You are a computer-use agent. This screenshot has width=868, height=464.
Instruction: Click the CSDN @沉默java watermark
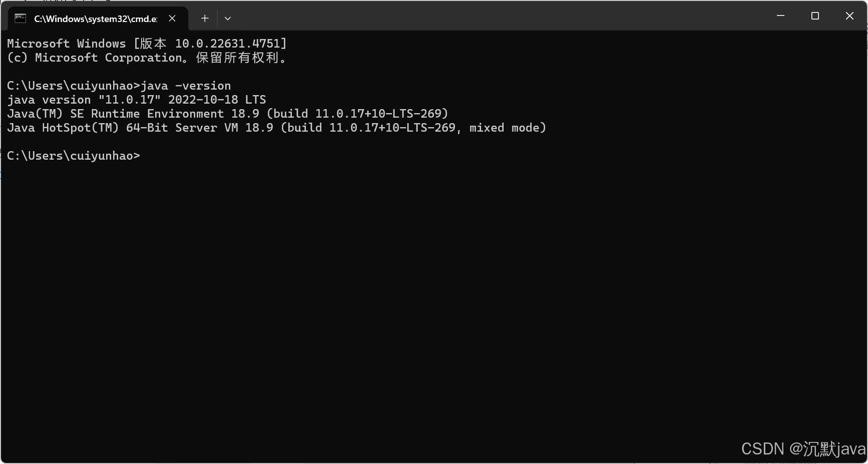click(x=803, y=449)
